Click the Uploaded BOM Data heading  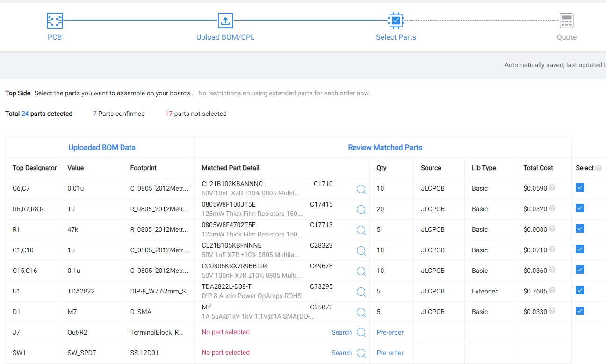[102, 148]
